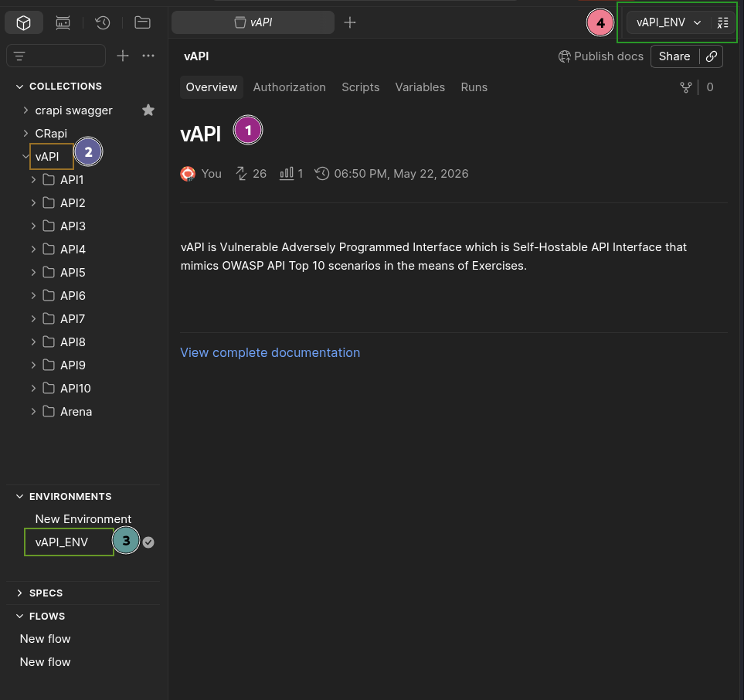744x700 pixels.
Task: Collapse the ENVIRONMENTS section
Action: point(19,496)
